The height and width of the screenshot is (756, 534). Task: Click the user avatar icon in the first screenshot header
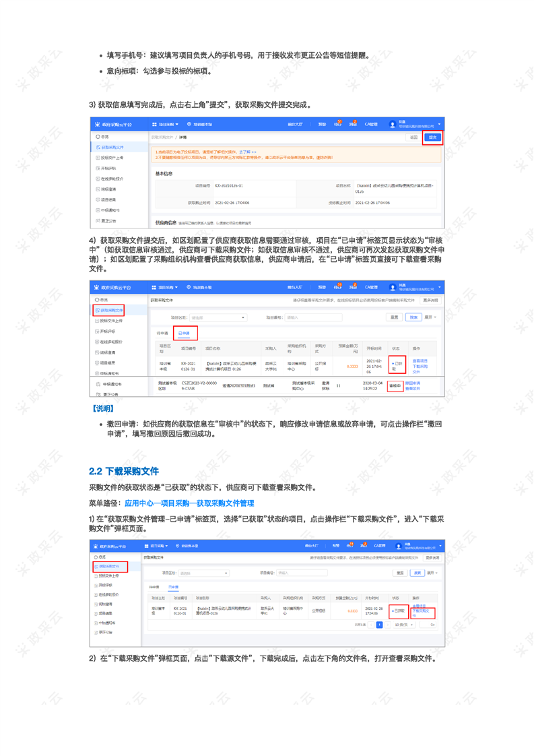tap(393, 125)
